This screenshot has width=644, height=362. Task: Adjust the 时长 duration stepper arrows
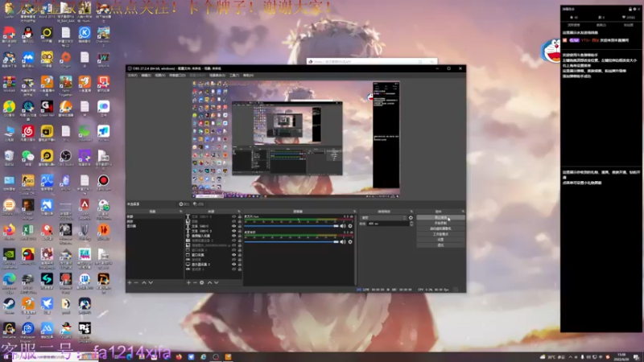click(411, 224)
